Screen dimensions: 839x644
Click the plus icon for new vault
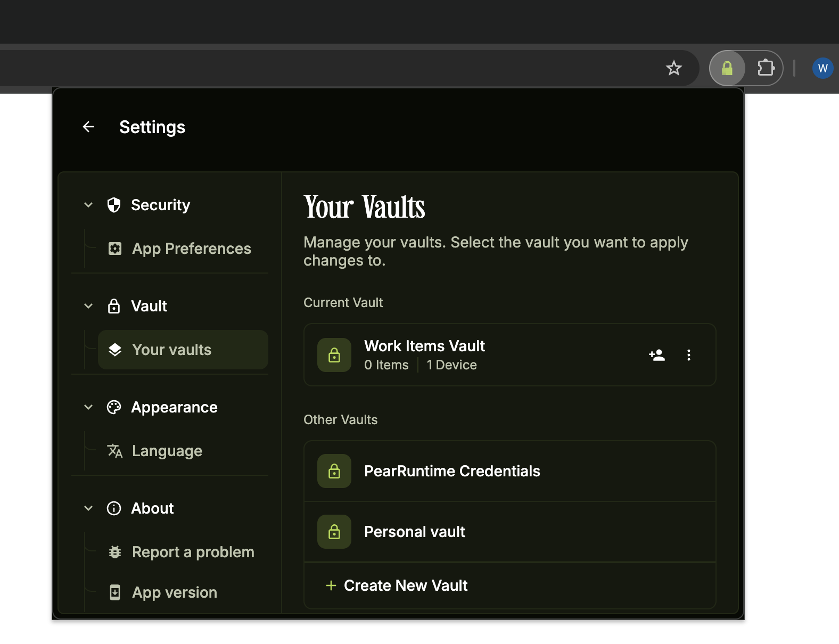point(331,585)
